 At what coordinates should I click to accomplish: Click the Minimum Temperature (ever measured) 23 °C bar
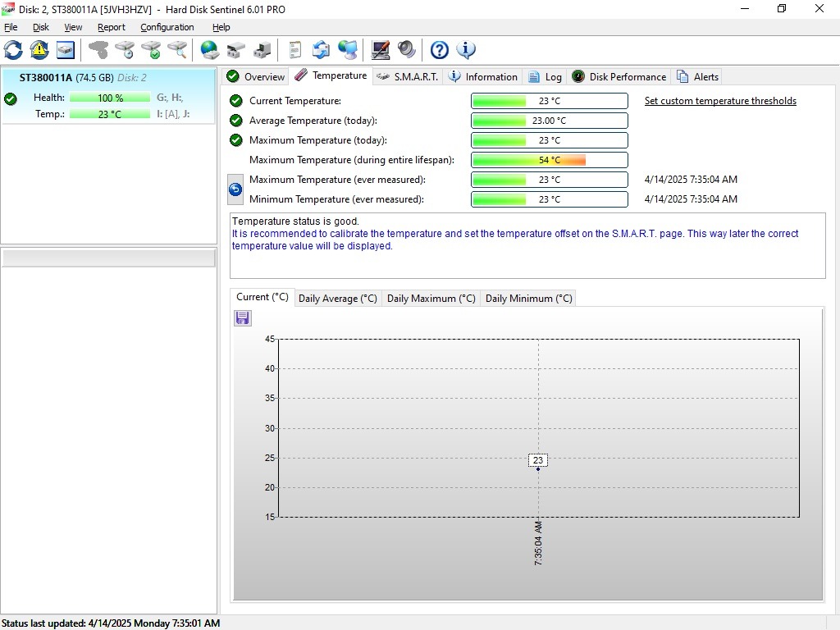[x=549, y=199]
